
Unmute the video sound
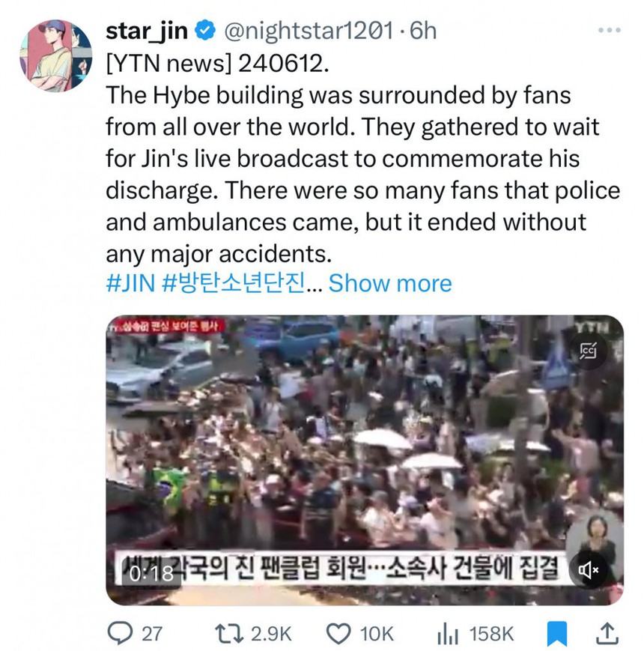[589, 569]
